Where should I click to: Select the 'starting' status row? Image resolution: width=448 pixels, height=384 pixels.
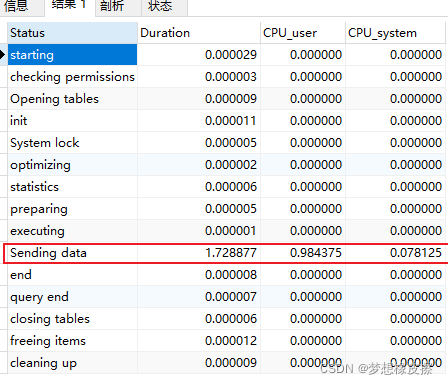[72, 55]
